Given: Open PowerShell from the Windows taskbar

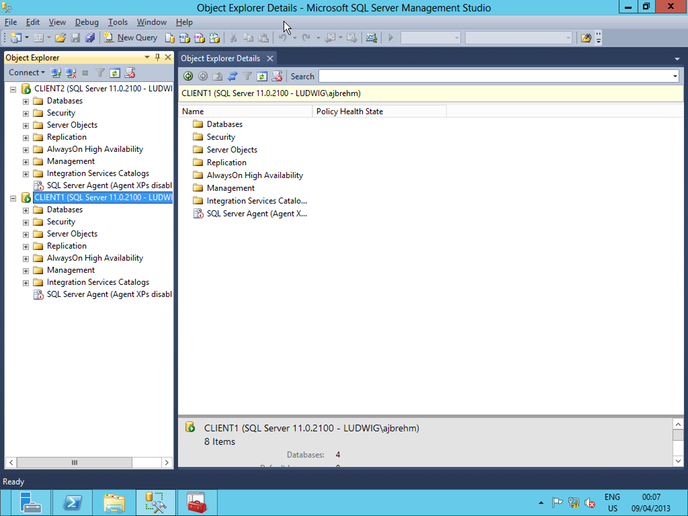Looking at the screenshot, I should [72, 501].
